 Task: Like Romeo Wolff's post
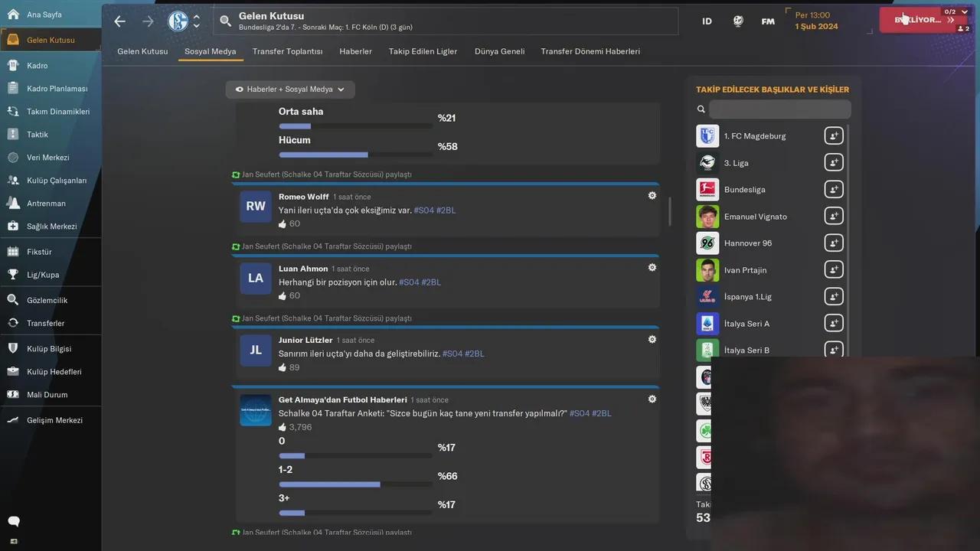pyautogui.click(x=283, y=224)
